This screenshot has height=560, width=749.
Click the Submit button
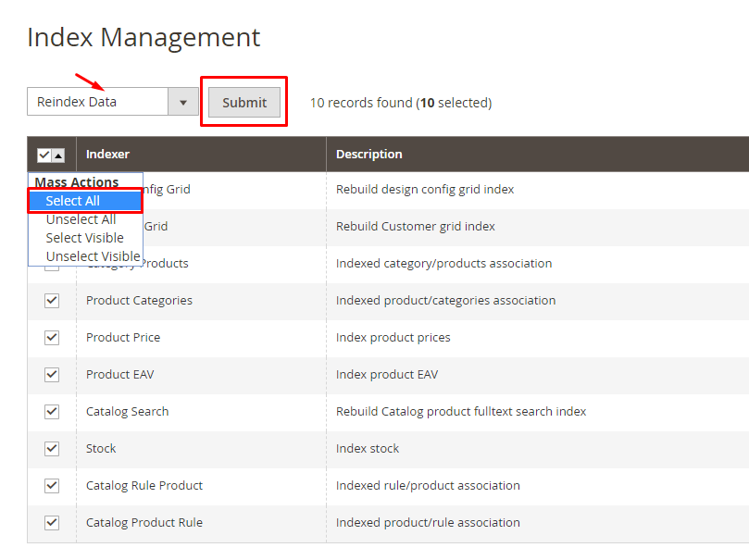coord(244,103)
